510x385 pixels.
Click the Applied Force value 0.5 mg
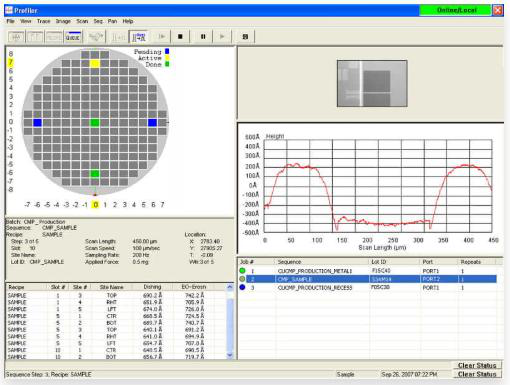click(x=140, y=262)
